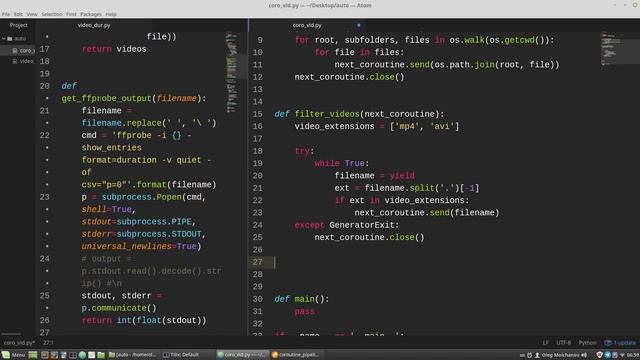The image size is (640, 360).
Task: Switch to the coro_vid.py tab
Action: click(x=307, y=25)
